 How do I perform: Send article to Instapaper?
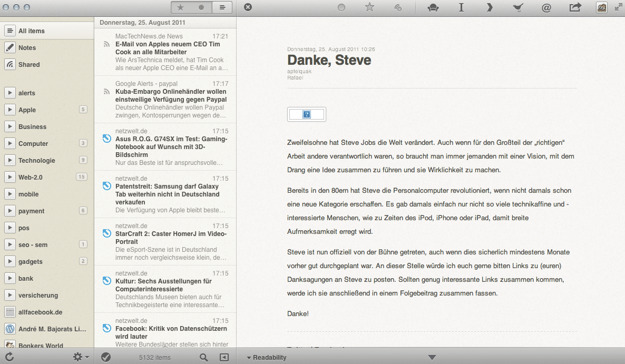pyautogui.click(x=461, y=7)
